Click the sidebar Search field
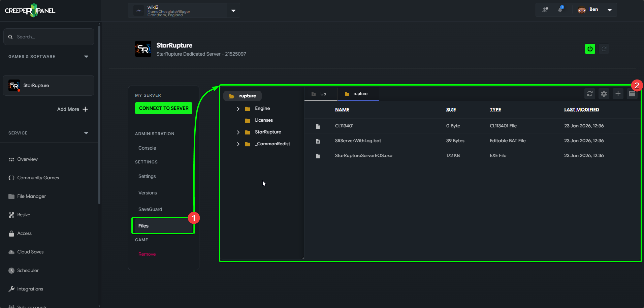Screen dimensions: 644x308 tap(49, 37)
